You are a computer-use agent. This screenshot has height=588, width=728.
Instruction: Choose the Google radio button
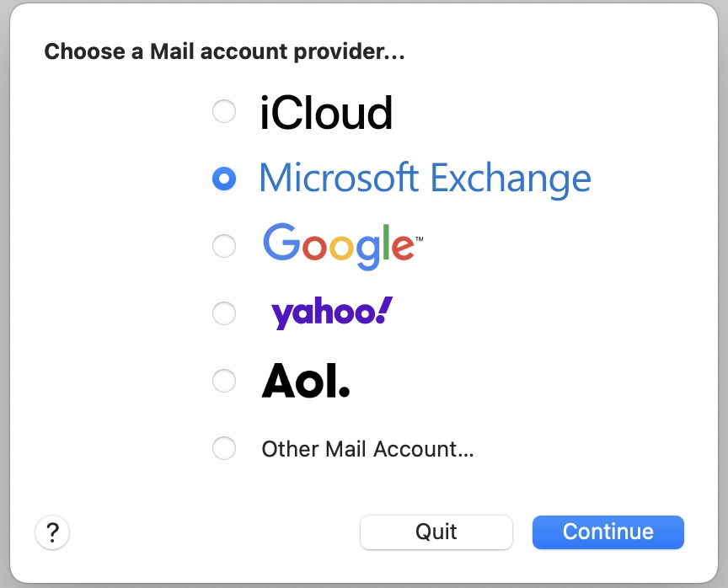click(x=224, y=246)
